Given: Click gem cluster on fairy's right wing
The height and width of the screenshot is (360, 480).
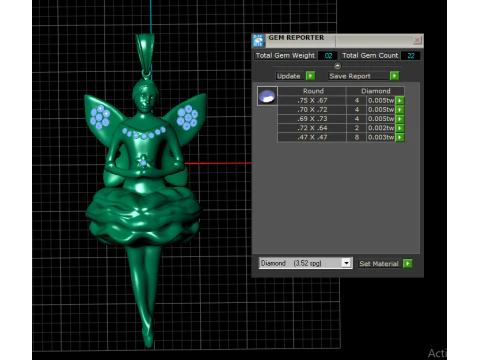Looking at the screenshot, I should tap(187, 117).
